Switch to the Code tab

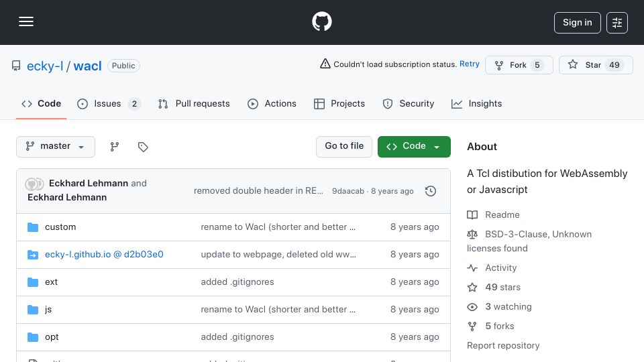coord(41,103)
